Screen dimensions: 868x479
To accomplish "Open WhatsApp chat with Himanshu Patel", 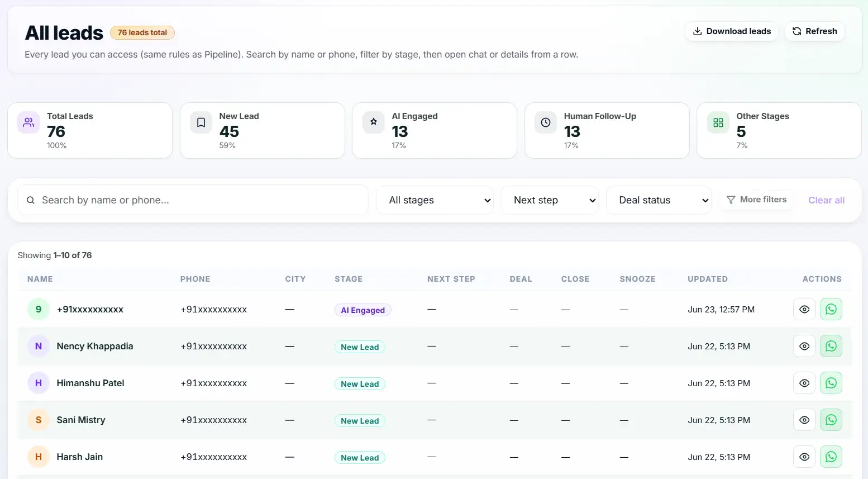I will (x=831, y=383).
